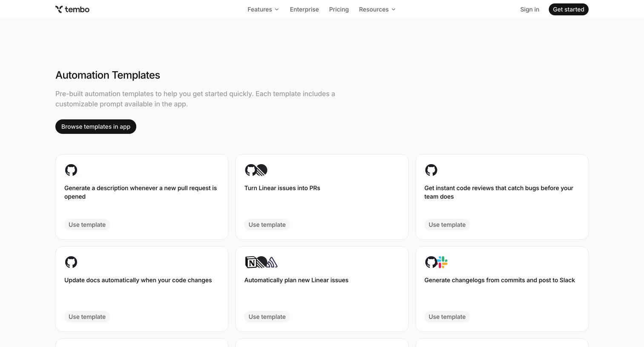Click Notion icon on plan Linear issues card
Viewport: 644px width, 347px height.
coord(251,262)
